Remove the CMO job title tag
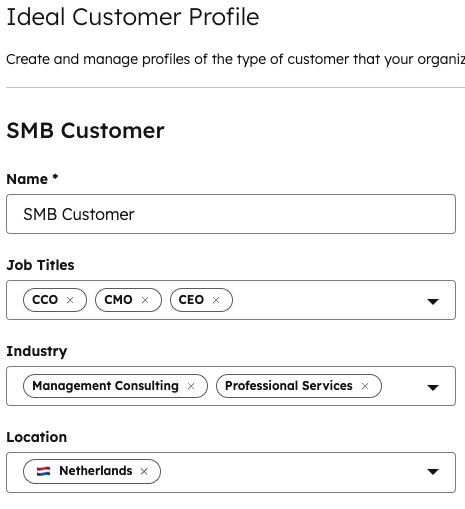Image resolution: width=465 pixels, height=509 pixels. 145,300
